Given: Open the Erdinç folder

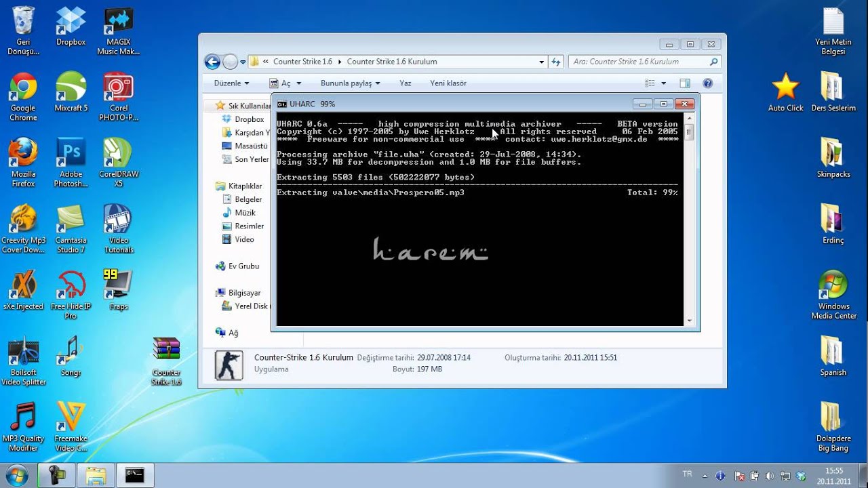Looking at the screenshot, I should [x=833, y=224].
